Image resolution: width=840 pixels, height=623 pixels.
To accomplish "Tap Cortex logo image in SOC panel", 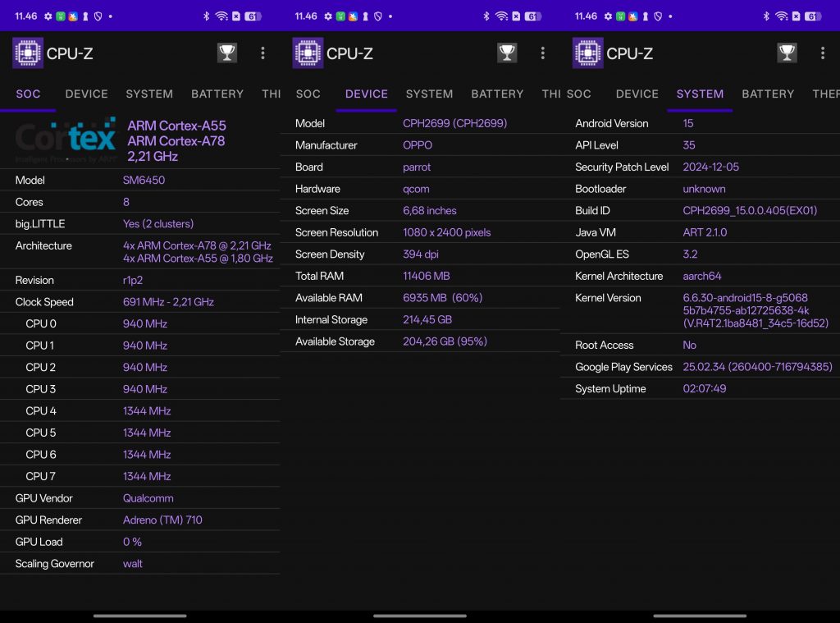I will click(x=66, y=140).
